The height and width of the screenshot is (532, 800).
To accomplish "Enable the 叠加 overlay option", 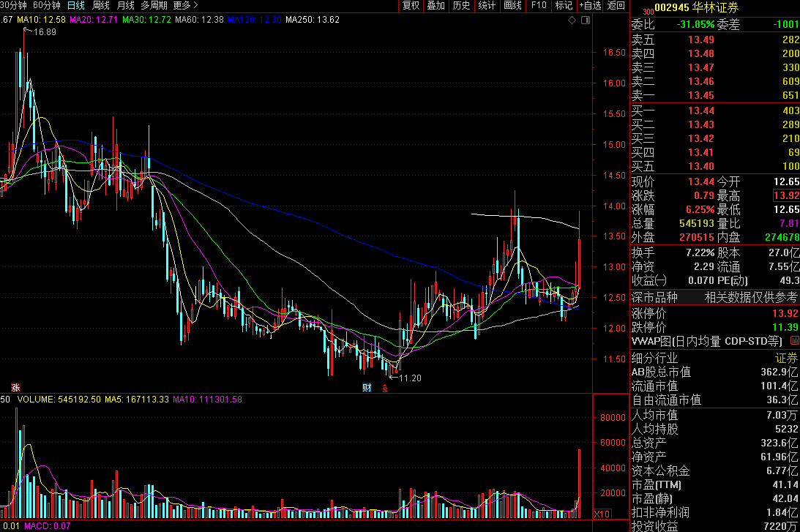I will click(x=435, y=6).
